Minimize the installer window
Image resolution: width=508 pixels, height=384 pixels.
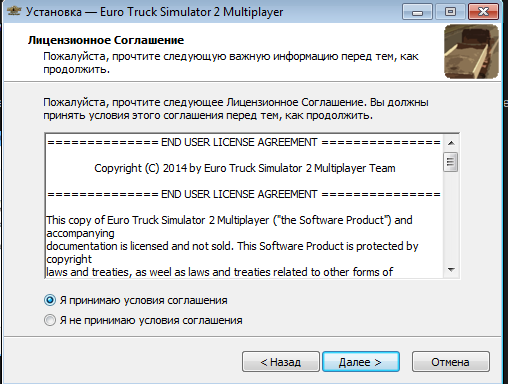click(417, 12)
